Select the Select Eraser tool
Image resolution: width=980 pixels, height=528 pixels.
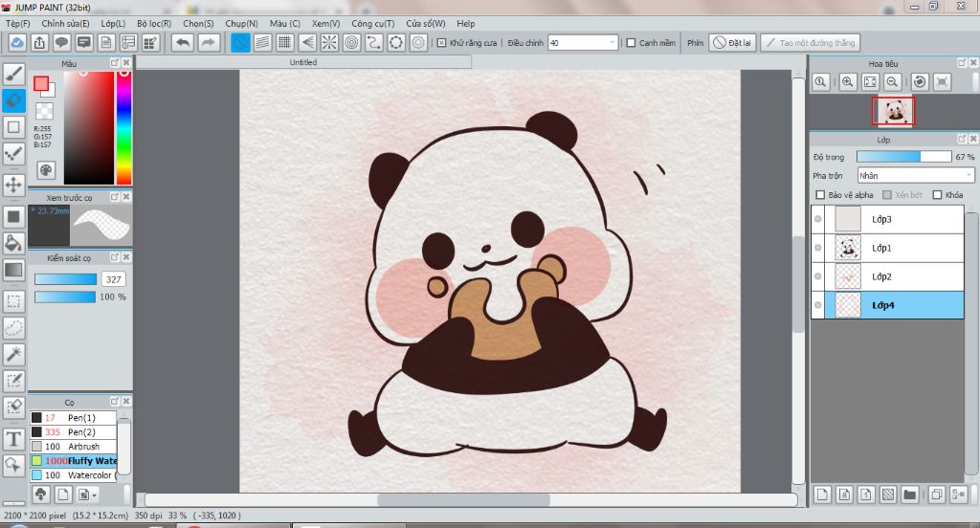[13, 407]
